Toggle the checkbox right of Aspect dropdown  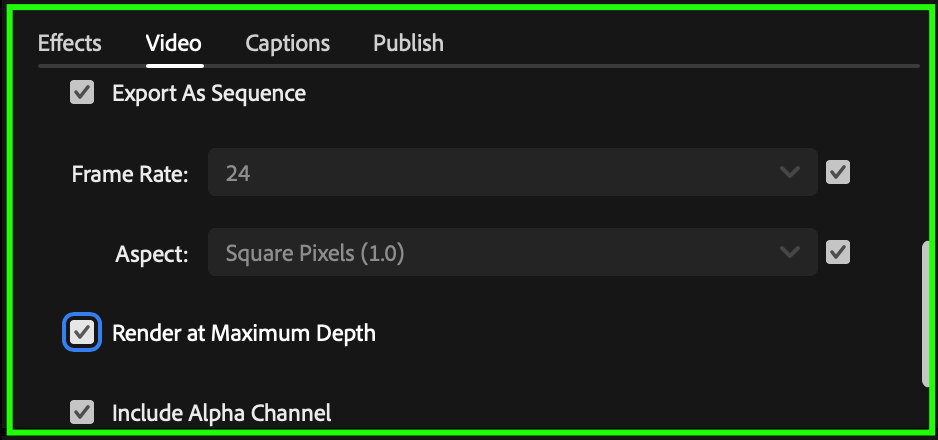[x=838, y=252]
